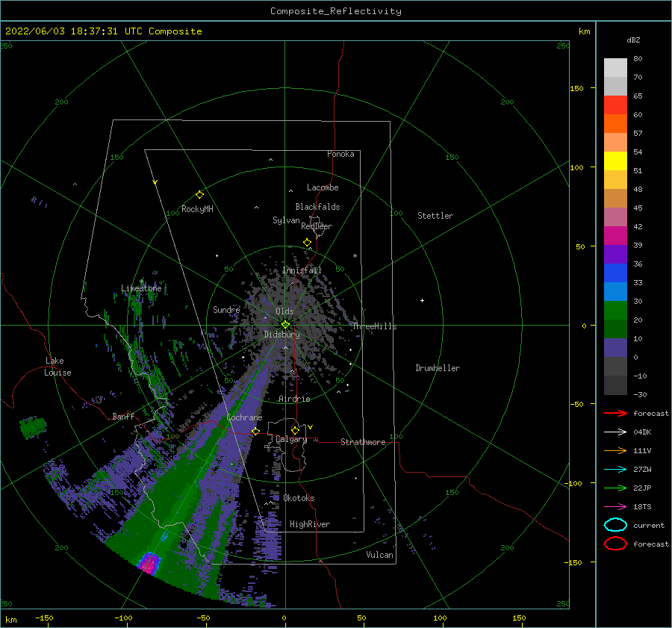Select the yellow diamond marker above Calgary label

point(295,430)
